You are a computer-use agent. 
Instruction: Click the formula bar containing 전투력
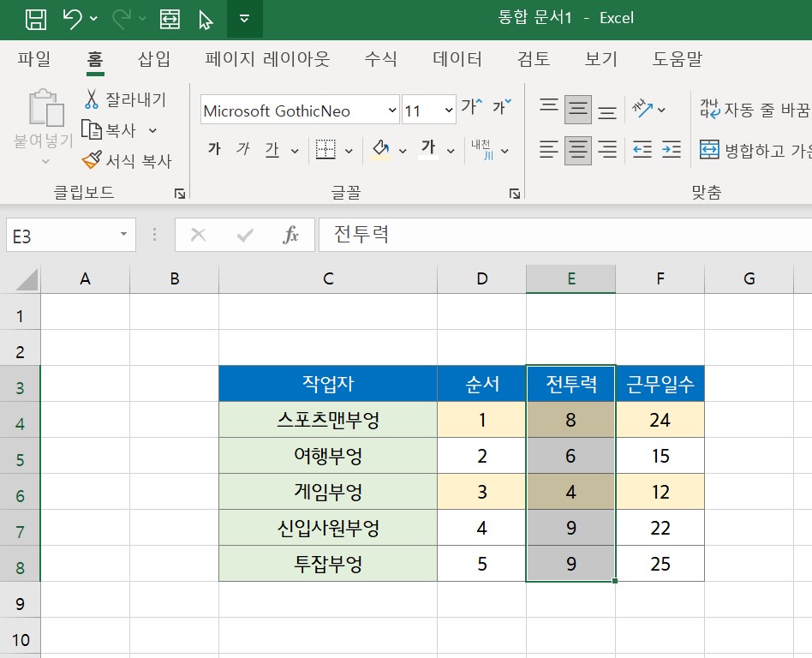565,235
